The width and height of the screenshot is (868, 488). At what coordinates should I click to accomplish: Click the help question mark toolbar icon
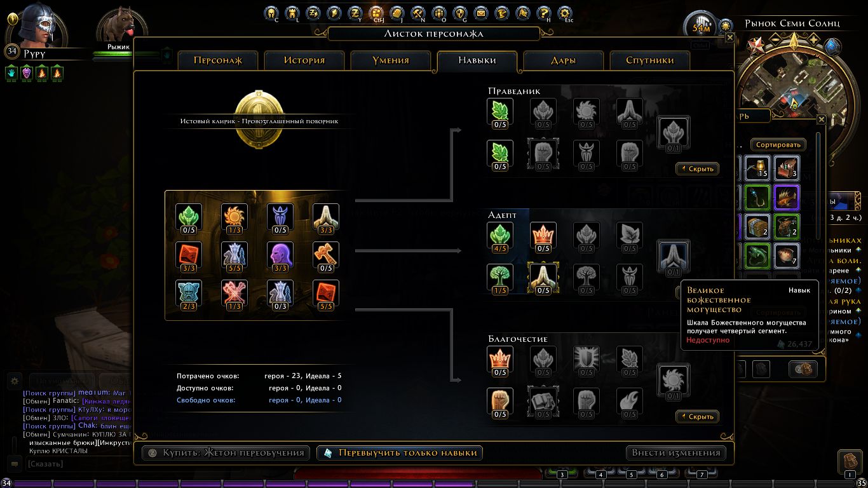(543, 12)
